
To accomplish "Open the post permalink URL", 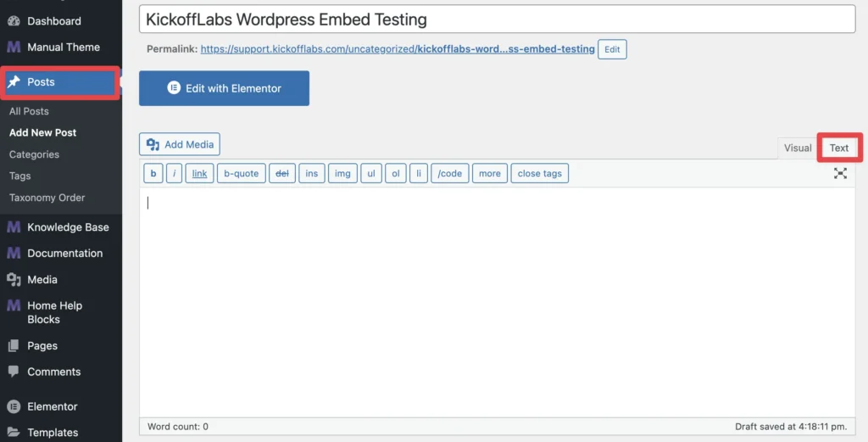I will click(398, 48).
